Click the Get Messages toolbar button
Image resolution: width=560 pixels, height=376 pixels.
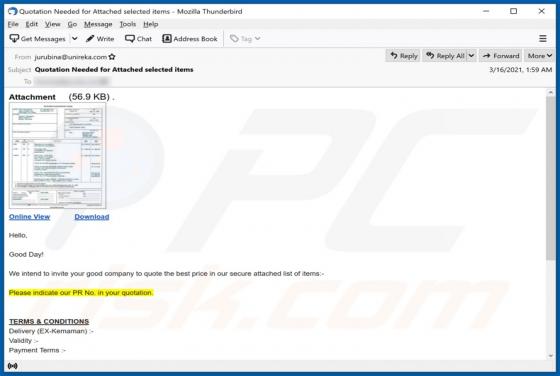point(38,39)
